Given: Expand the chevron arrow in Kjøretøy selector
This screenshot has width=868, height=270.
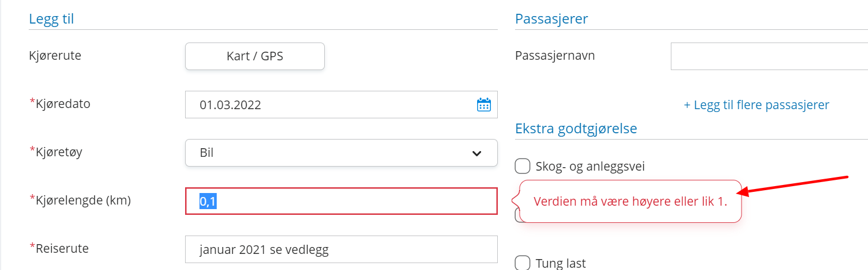Looking at the screenshot, I should pos(477,153).
